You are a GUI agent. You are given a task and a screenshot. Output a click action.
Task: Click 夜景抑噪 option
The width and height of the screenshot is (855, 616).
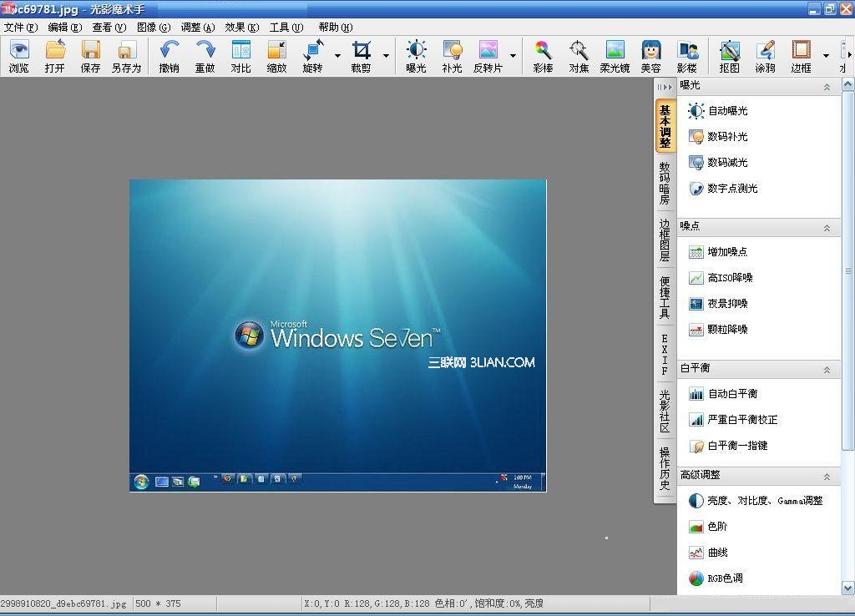(x=717, y=304)
